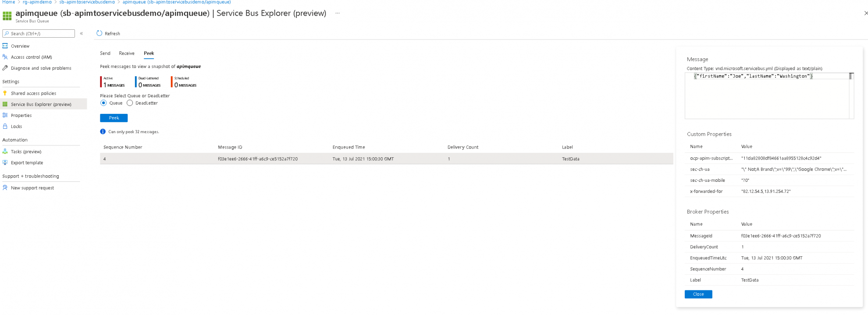This screenshot has width=868, height=315.
Task: Collapse the sidebar with double chevron
Action: tap(82, 34)
